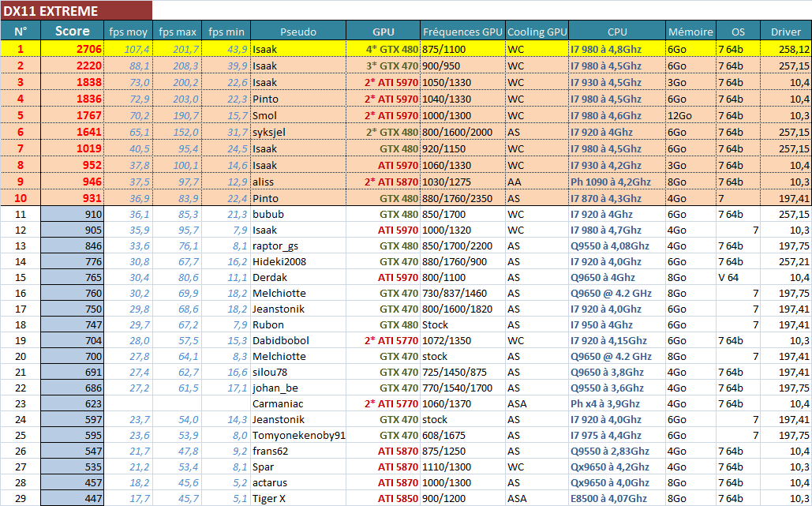The height and width of the screenshot is (506, 812).
Task: Select the 880/1760/2350 frequency cell
Action: pos(462,198)
